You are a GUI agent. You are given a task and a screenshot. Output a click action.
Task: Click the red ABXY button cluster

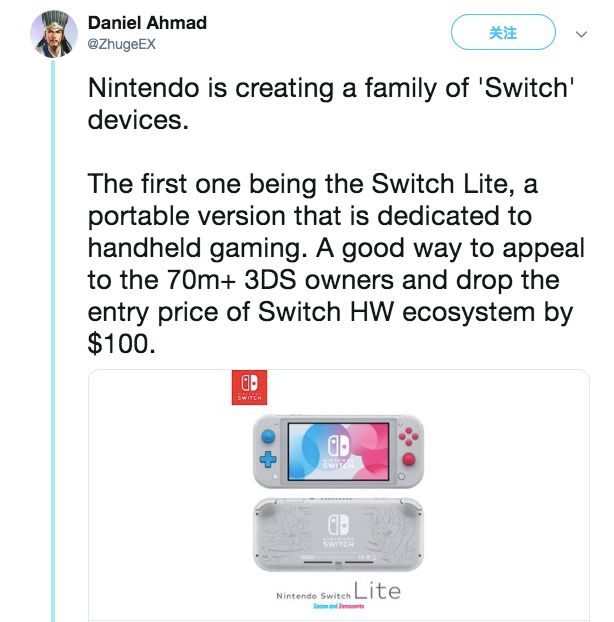coord(409,436)
